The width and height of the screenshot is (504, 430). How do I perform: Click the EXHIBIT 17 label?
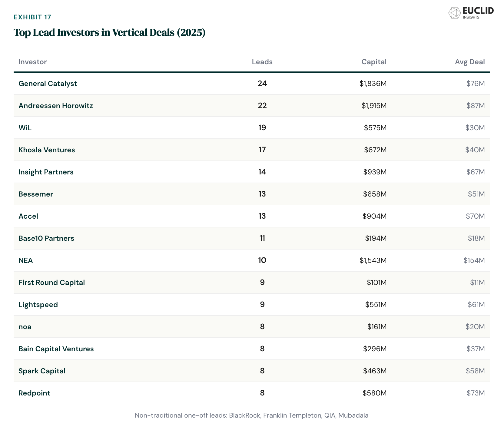(32, 17)
